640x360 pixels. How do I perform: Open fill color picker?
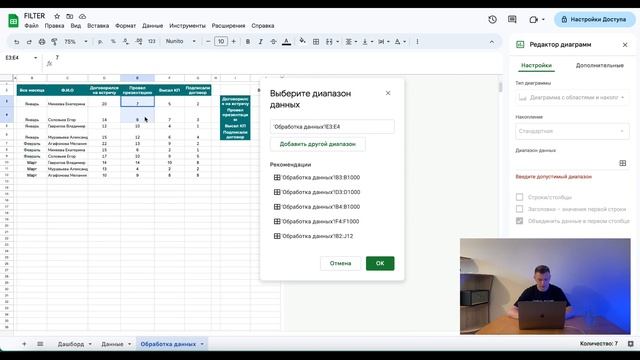(302, 41)
